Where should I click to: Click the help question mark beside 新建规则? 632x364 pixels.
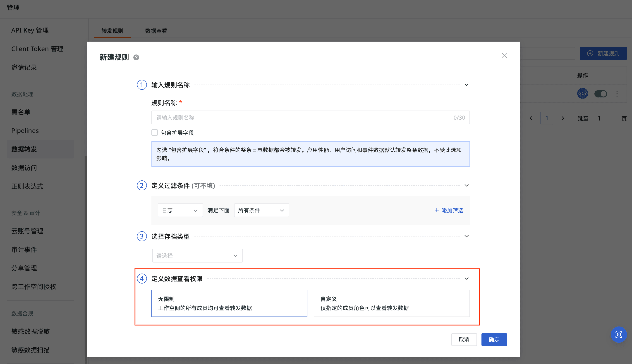tap(136, 57)
